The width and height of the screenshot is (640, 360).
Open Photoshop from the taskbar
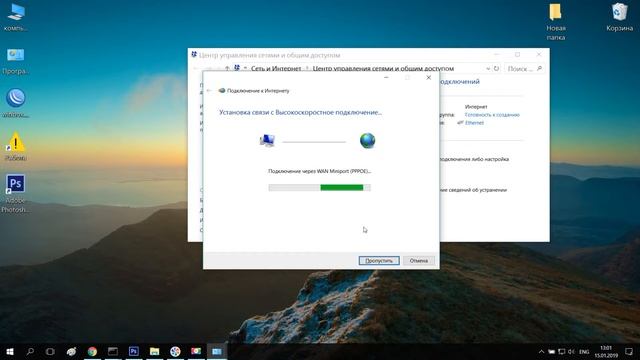[133, 351]
